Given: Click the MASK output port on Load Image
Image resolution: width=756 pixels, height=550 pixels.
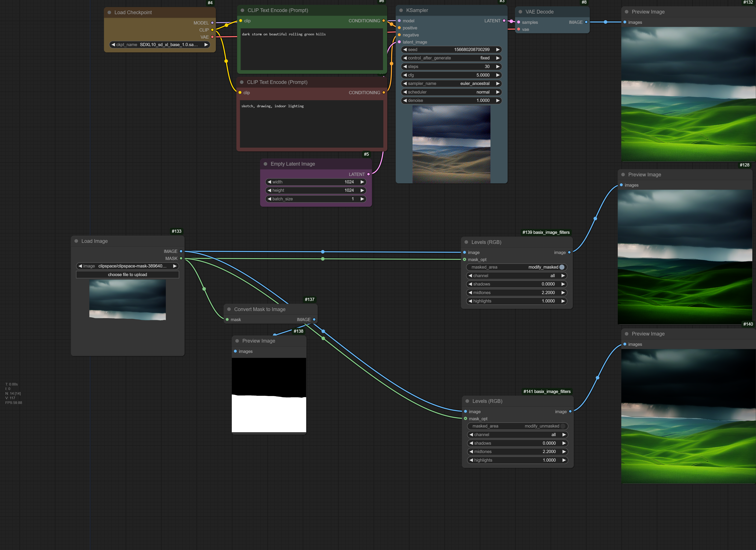Looking at the screenshot, I should click(x=181, y=258).
